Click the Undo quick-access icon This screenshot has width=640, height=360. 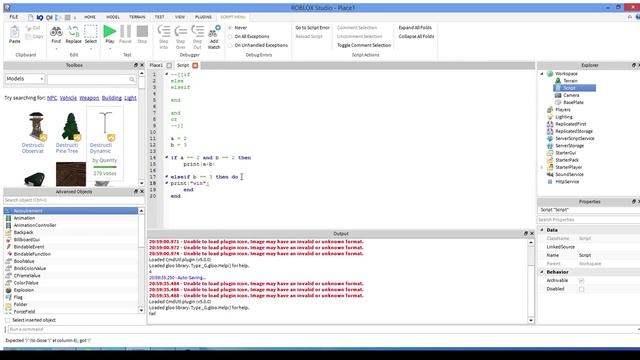pyautogui.click(x=40, y=18)
